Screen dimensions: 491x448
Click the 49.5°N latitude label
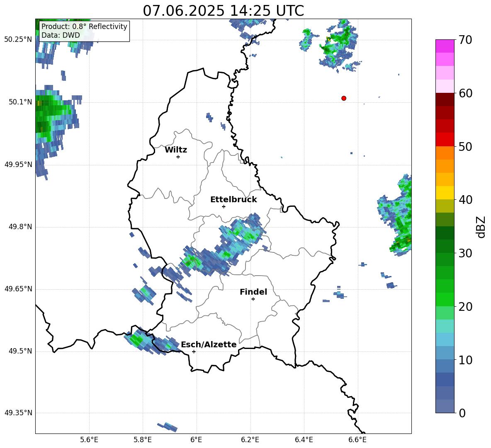click(20, 351)
